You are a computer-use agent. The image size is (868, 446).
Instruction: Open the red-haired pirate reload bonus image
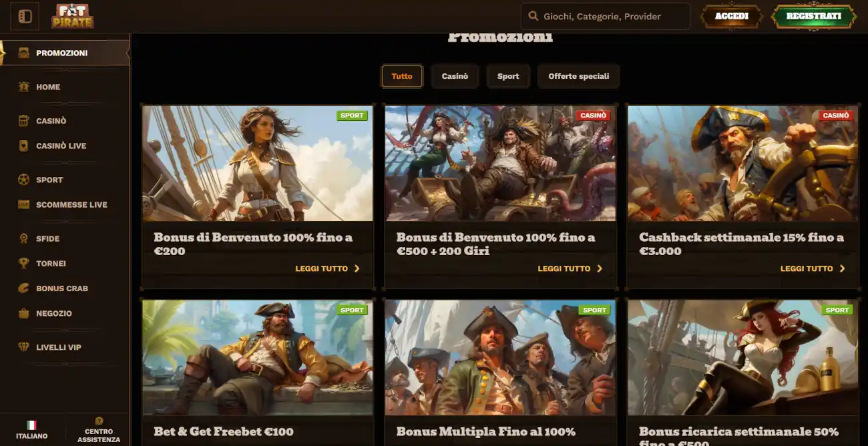[742, 358]
